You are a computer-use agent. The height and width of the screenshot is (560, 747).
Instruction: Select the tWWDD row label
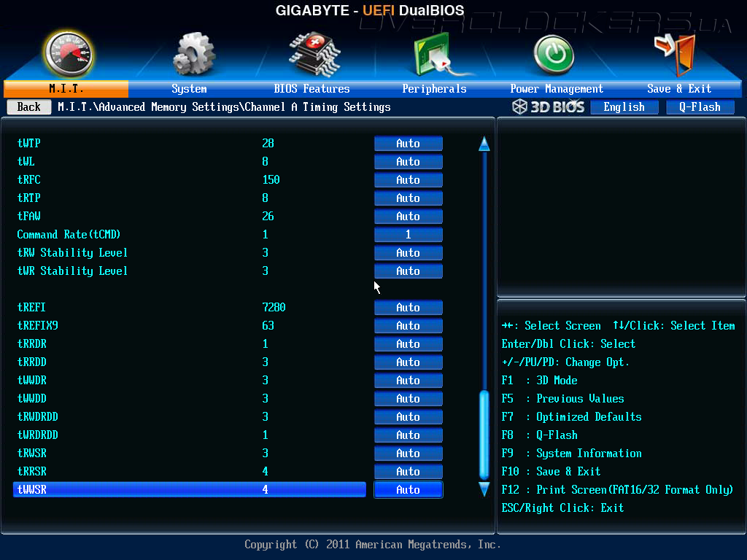coord(32,398)
